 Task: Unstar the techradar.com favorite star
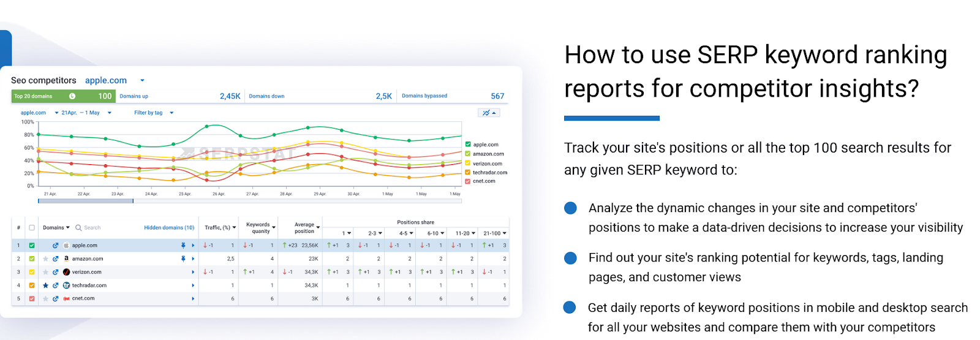[x=45, y=285]
